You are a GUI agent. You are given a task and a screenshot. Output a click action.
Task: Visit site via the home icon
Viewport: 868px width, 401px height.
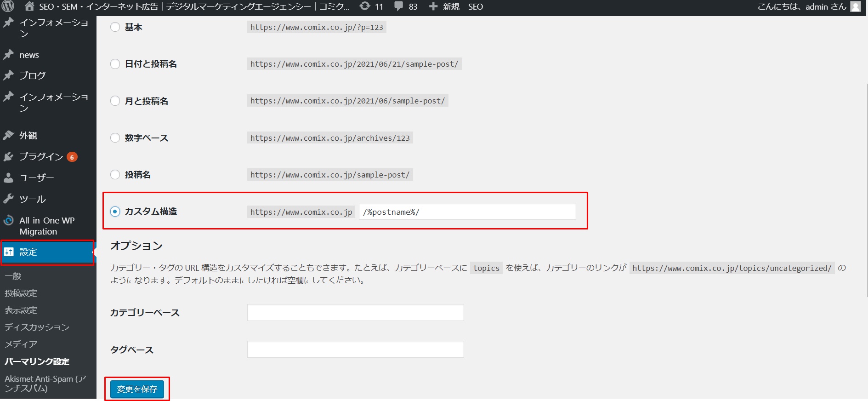coord(29,6)
